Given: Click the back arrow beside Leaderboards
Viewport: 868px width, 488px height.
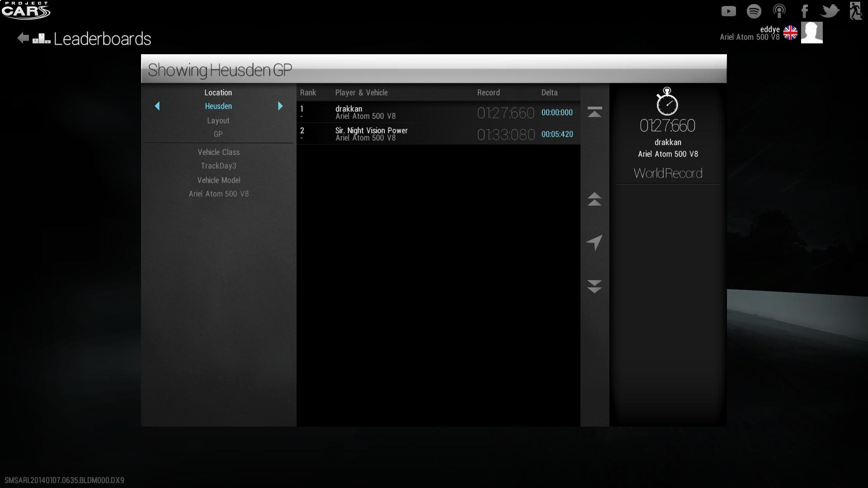Looking at the screenshot, I should pos(23,38).
